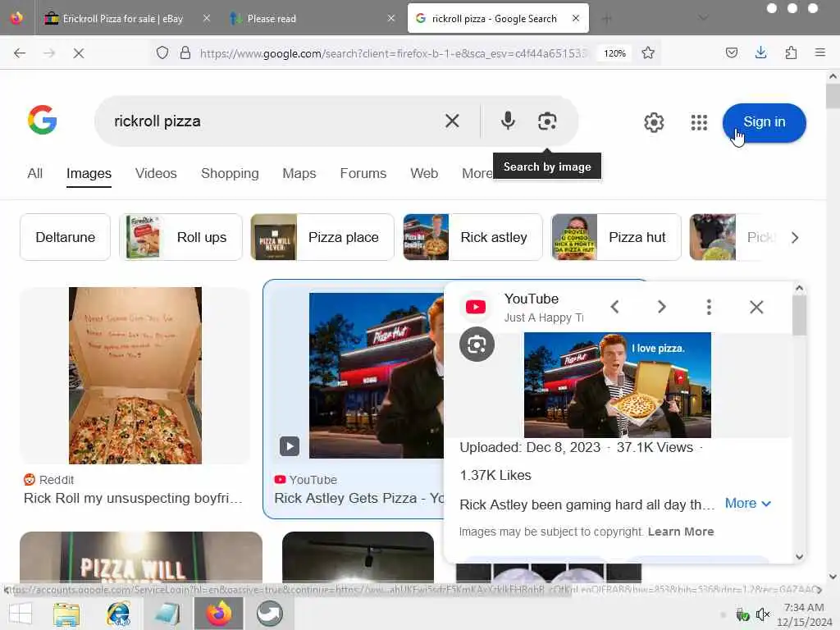Switch to the Please read tab

click(x=313, y=19)
